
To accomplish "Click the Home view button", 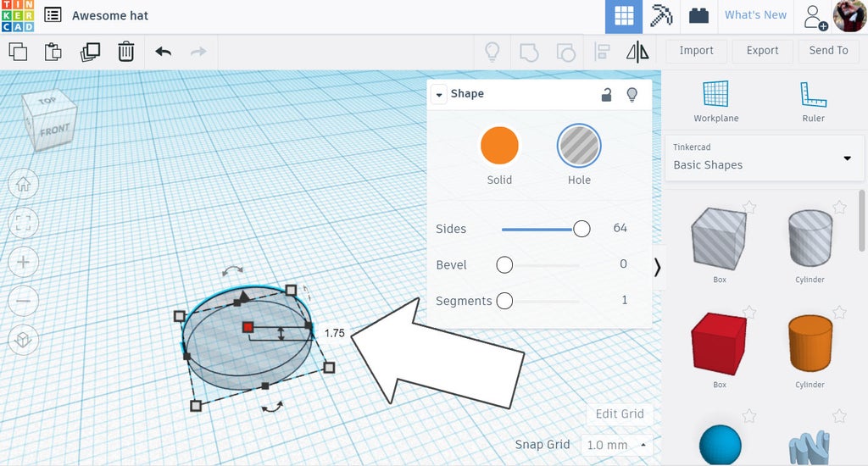I will point(23,184).
